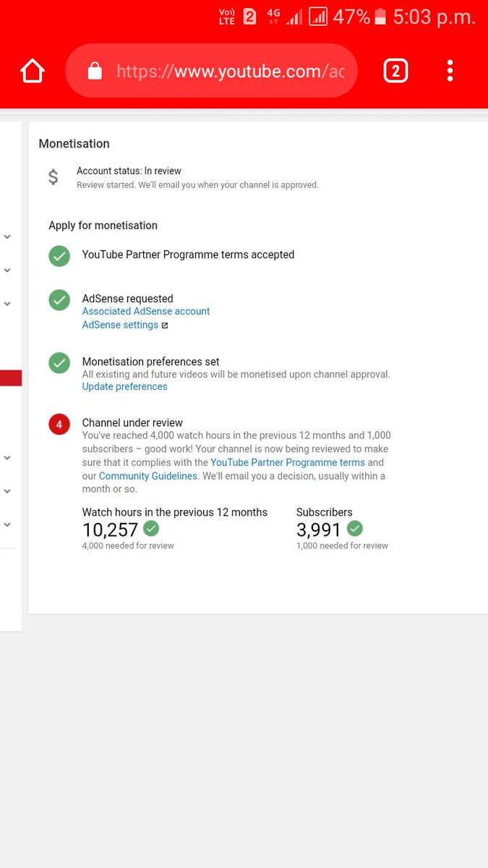This screenshot has width=488, height=868.
Task: Expand sidebar chevron beside Partner Programme terms row
Action: click(7, 270)
